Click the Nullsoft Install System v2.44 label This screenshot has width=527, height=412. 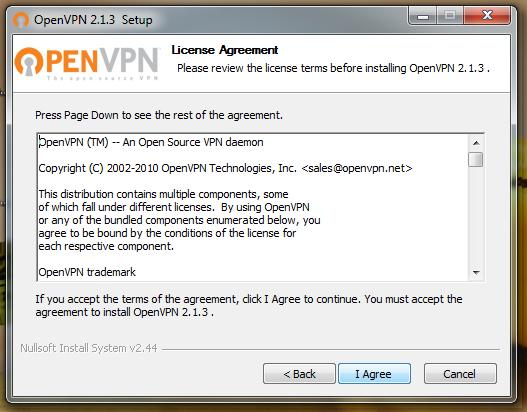click(x=89, y=348)
